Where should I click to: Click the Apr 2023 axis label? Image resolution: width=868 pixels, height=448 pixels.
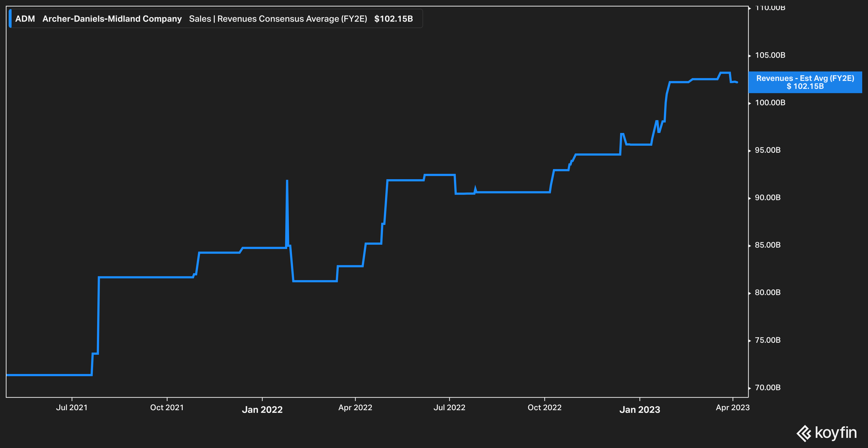732,408
